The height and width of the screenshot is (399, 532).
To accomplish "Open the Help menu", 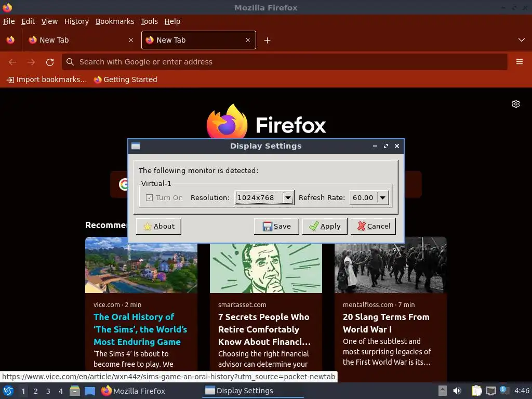I will [x=172, y=21].
